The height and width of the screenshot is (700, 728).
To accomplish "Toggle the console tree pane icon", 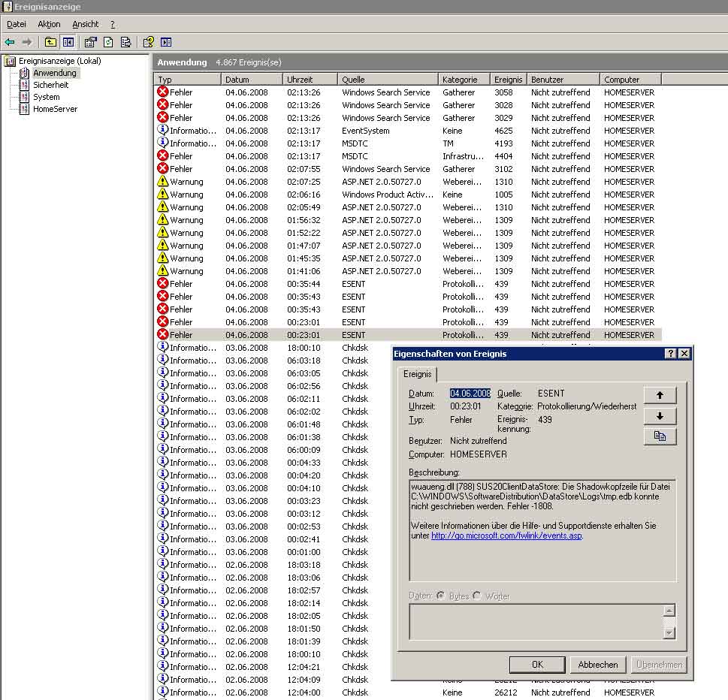I will (68, 42).
